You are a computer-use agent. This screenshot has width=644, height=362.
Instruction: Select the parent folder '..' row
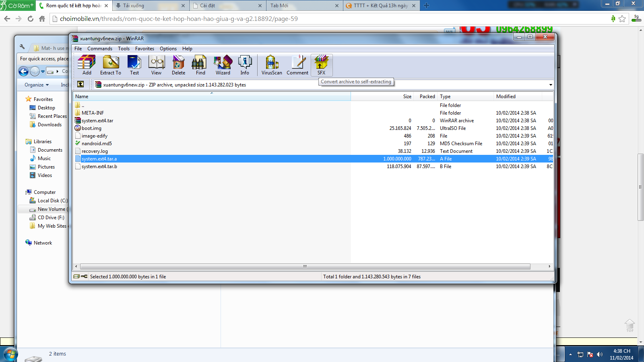click(313, 105)
